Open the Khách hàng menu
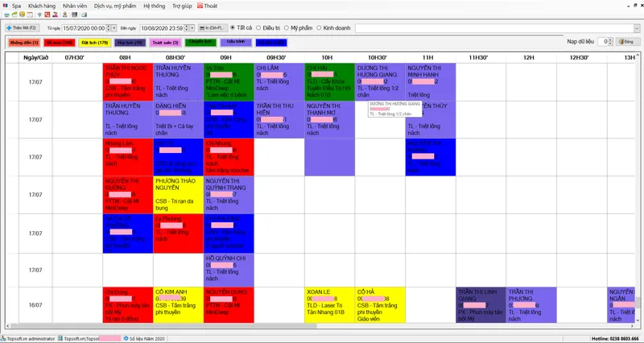This screenshot has height=343, width=644. click(42, 6)
